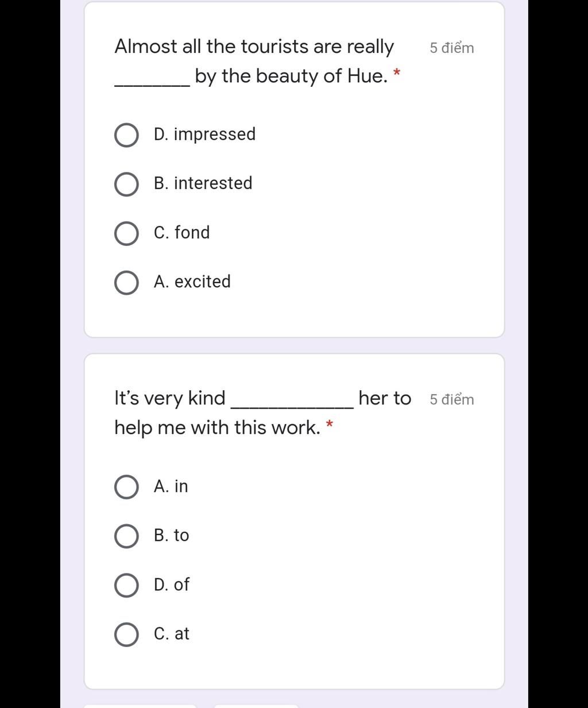Click the "D. of" option text

(171, 584)
